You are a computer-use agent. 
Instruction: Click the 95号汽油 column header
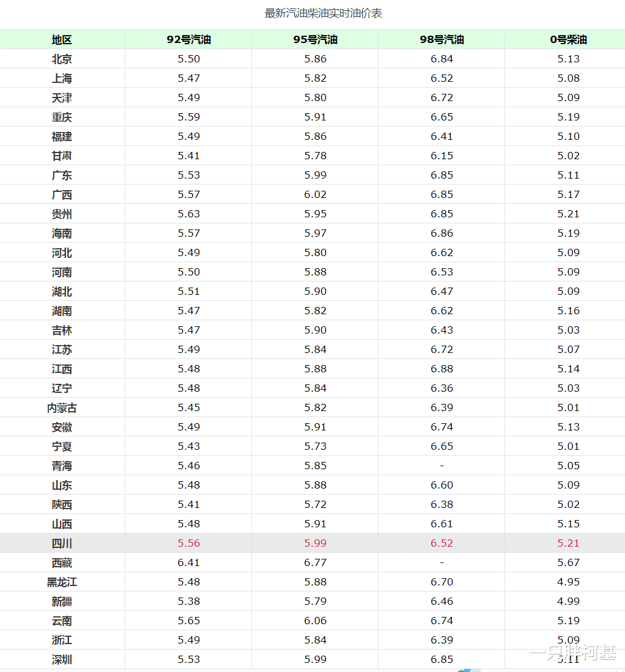point(314,39)
